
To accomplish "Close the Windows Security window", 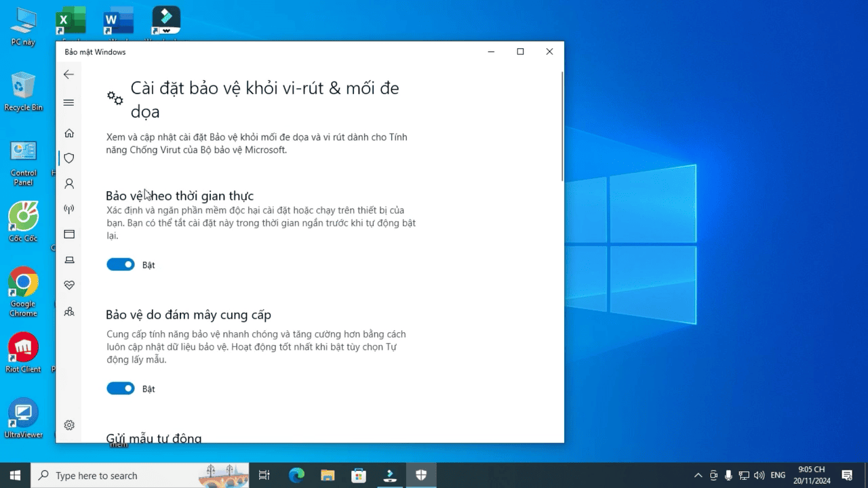I will click(549, 52).
